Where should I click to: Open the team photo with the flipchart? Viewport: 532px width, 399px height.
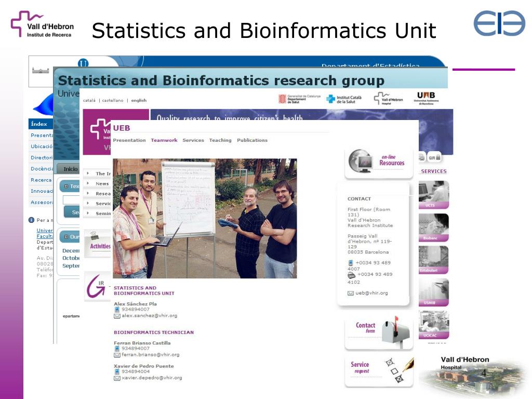click(205, 219)
